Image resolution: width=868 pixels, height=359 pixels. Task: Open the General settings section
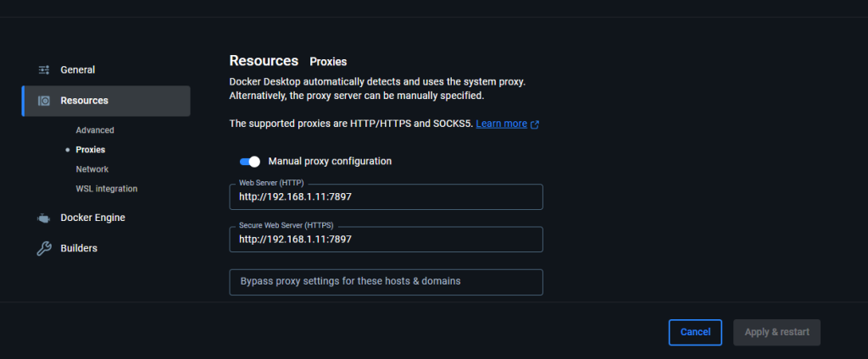(77, 69)
